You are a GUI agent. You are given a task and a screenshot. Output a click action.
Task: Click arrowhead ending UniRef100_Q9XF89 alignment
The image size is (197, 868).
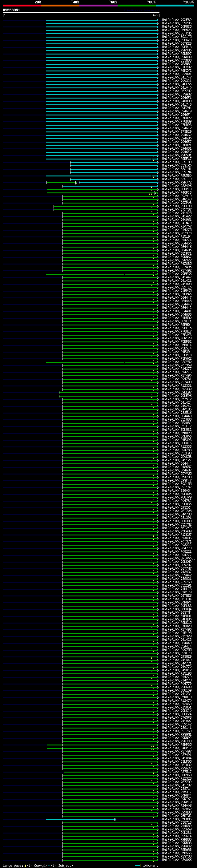pos(158,20)
